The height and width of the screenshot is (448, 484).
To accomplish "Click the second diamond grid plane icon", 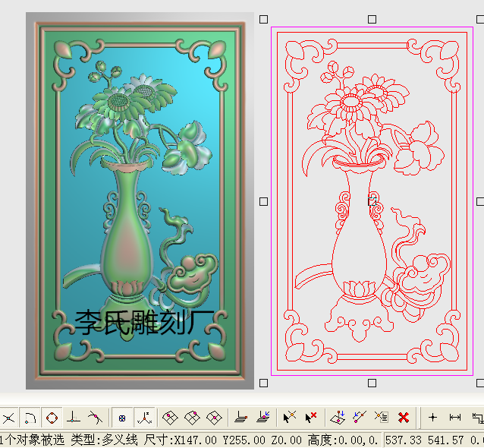I will point(192,418).
